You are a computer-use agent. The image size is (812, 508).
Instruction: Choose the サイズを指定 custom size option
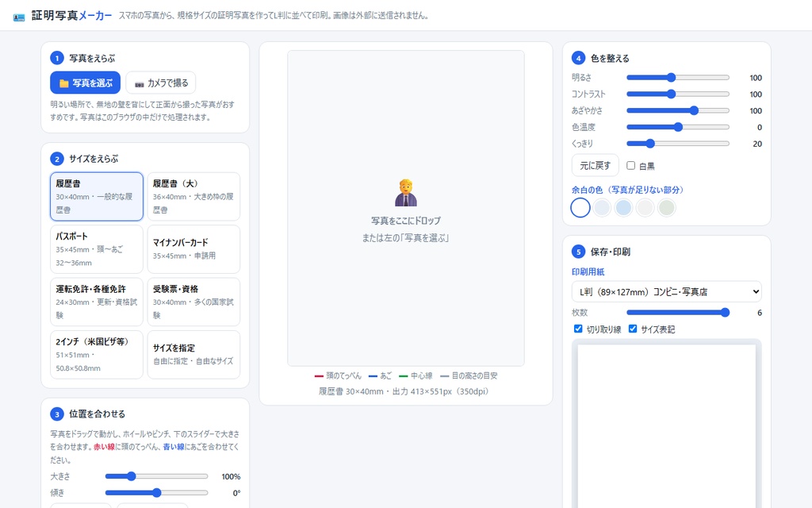point(193,355)
